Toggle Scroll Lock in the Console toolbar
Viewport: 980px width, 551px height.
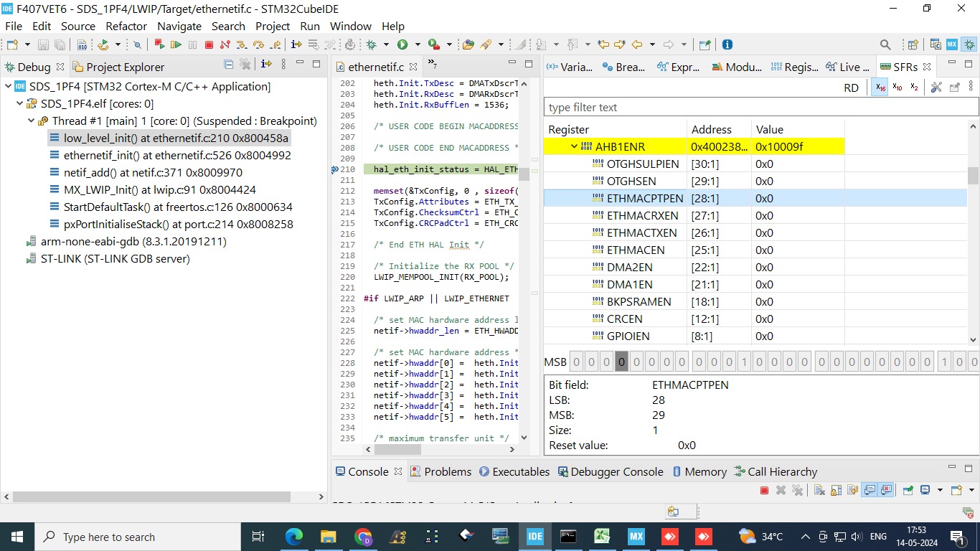tap(837, 490)
